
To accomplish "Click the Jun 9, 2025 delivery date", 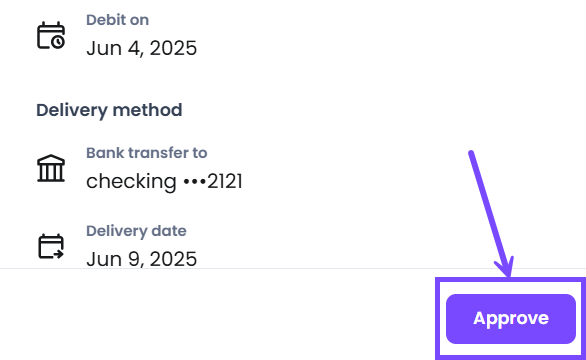I will pos(141,259).
